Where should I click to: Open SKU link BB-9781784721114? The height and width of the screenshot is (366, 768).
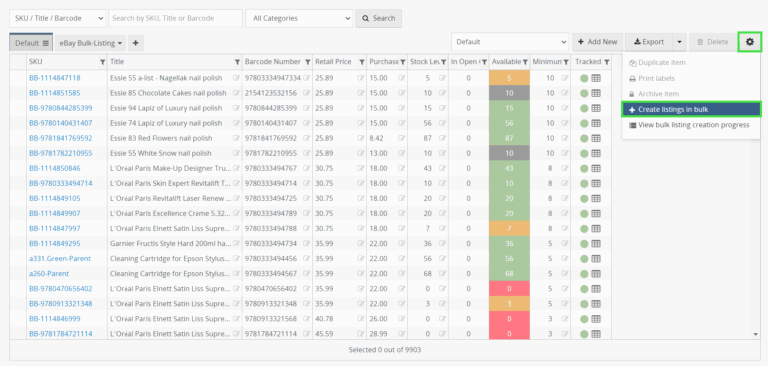pos(60,334)
